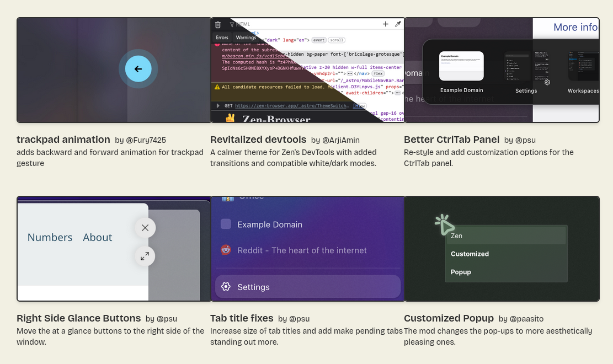Click 'Customized' entry in popup preview
Viewport: 613px width, 364px height.
pyautogui.click(x=470, y=254)
